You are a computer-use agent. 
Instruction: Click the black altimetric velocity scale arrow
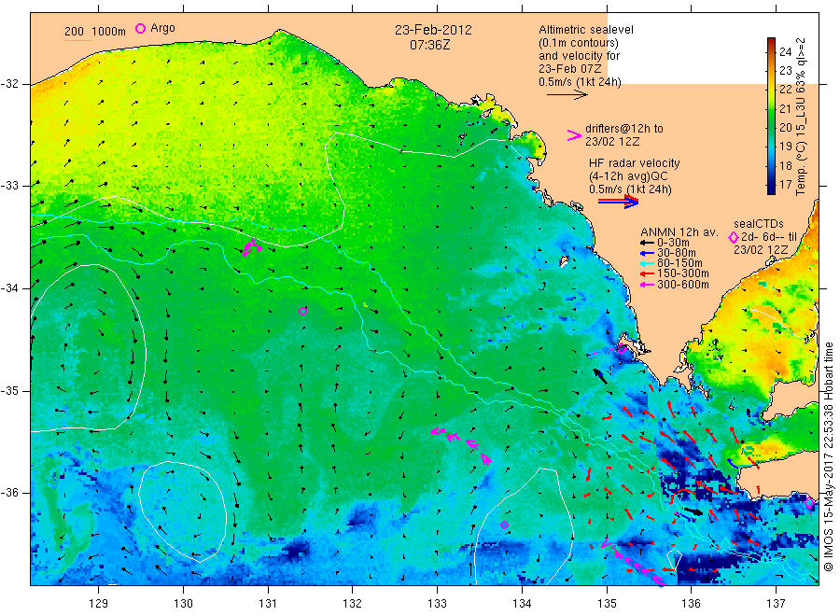(567, 95)
